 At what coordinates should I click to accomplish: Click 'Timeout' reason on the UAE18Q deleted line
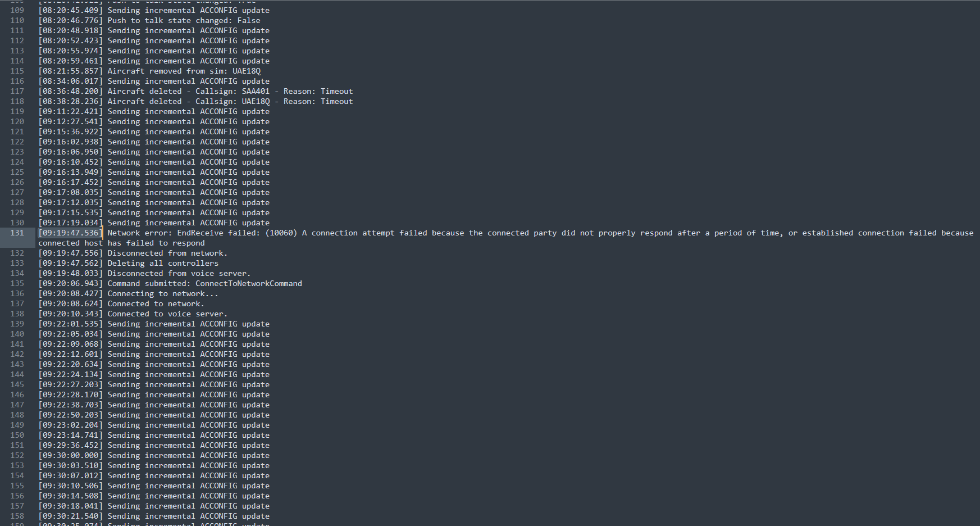[x=336, y=101]
